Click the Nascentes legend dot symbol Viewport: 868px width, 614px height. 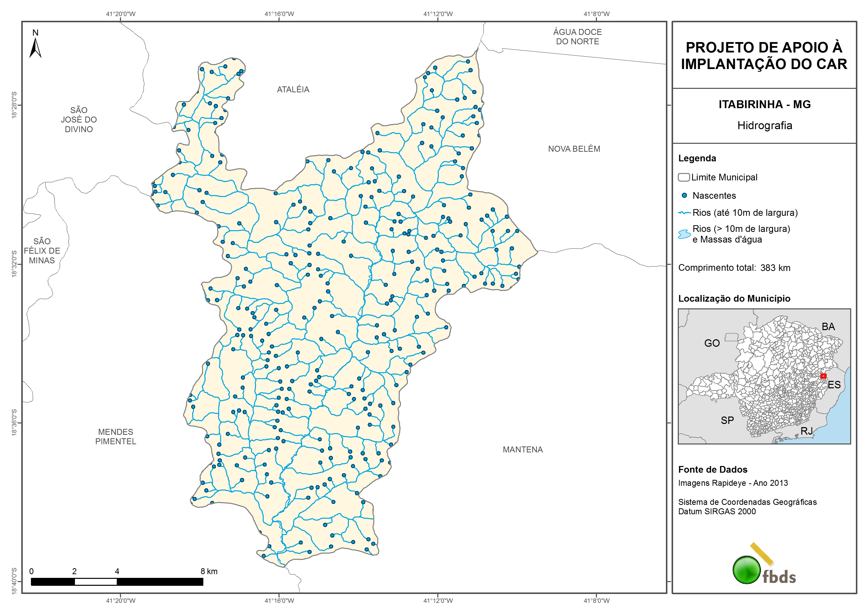pyautogui.click(x=684, y=196)
